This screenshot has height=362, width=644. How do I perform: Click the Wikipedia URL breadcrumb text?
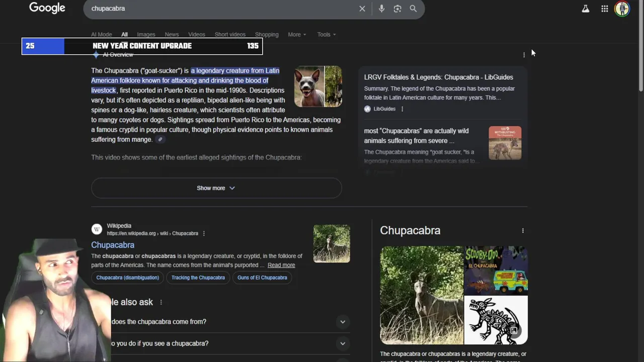coord(152,234)
